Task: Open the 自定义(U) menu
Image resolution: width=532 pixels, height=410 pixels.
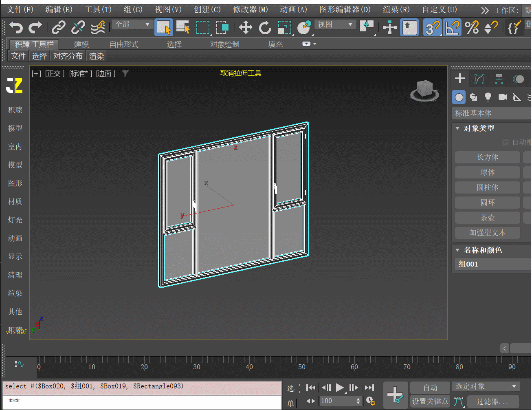Action: [x=440, y=9]
